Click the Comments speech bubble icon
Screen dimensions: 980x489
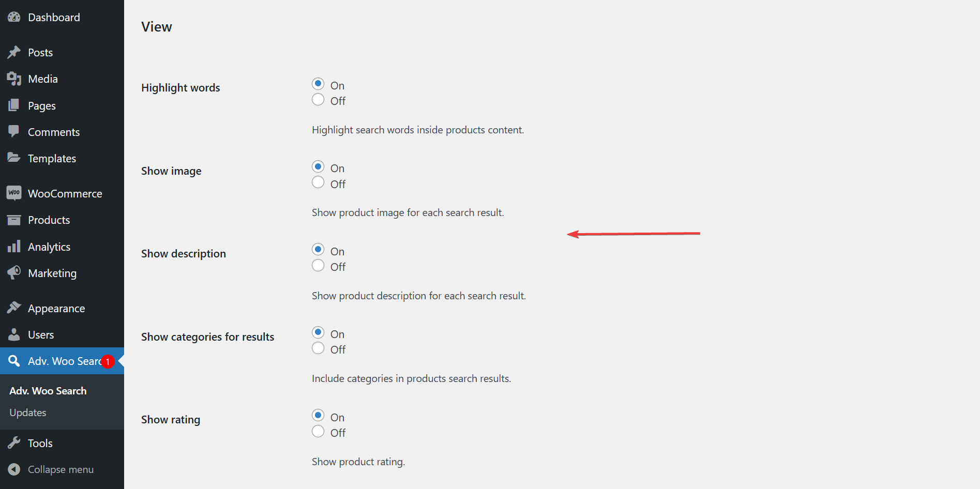(14, 131)
